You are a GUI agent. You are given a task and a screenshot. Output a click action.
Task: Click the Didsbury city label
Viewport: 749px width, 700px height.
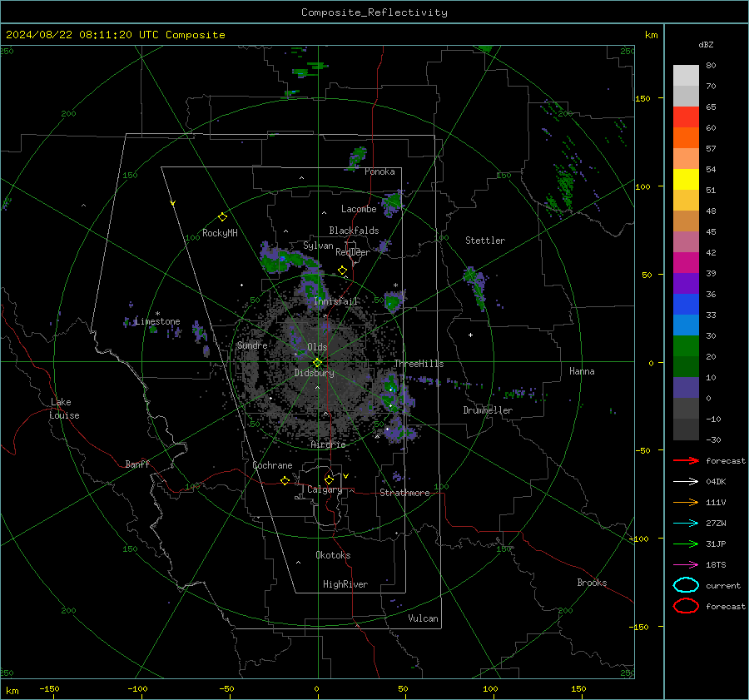pyautogui.click(x=315, y=373)
